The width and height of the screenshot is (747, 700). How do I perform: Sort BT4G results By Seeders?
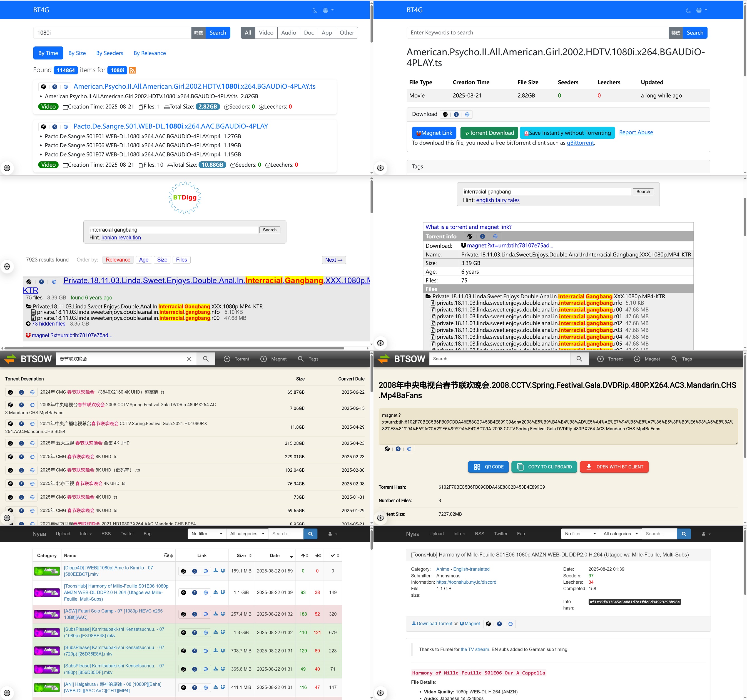click(x=109, y=53)
